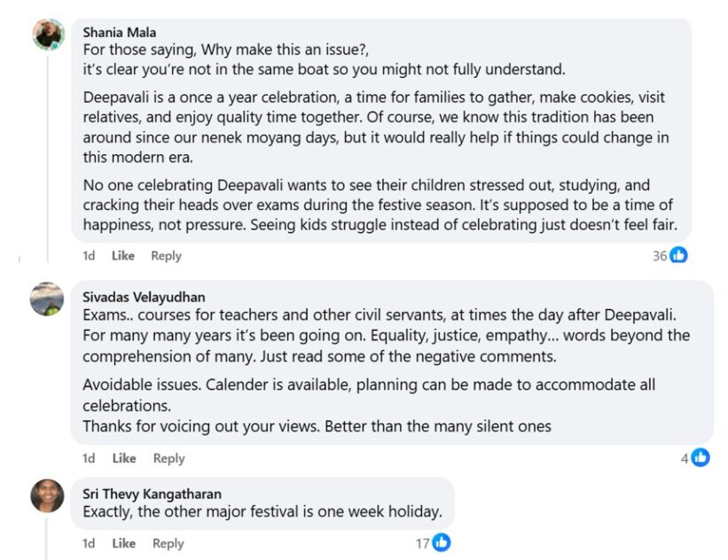The height and width of the screenshot is (560, 728).
Task: View the 36 reactions on Shania's comment
Action: 660,256
